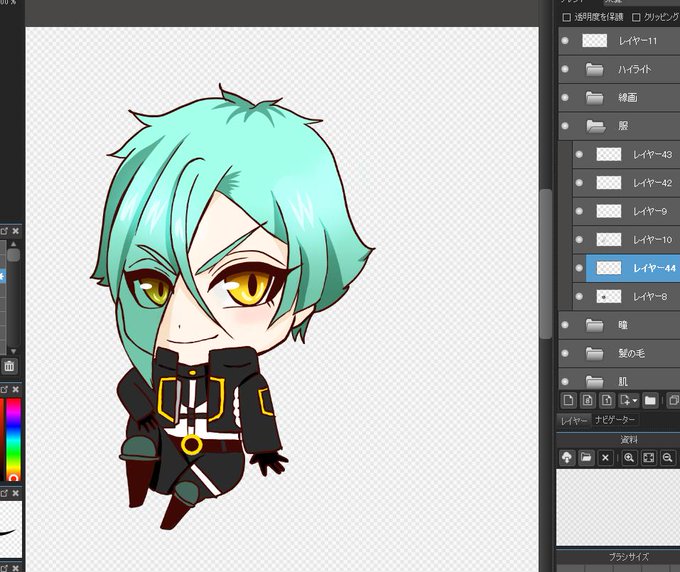Duplicate the selected layer
Image resolution: width=680 pixels, height=572 pixels.
coord(673,400)
